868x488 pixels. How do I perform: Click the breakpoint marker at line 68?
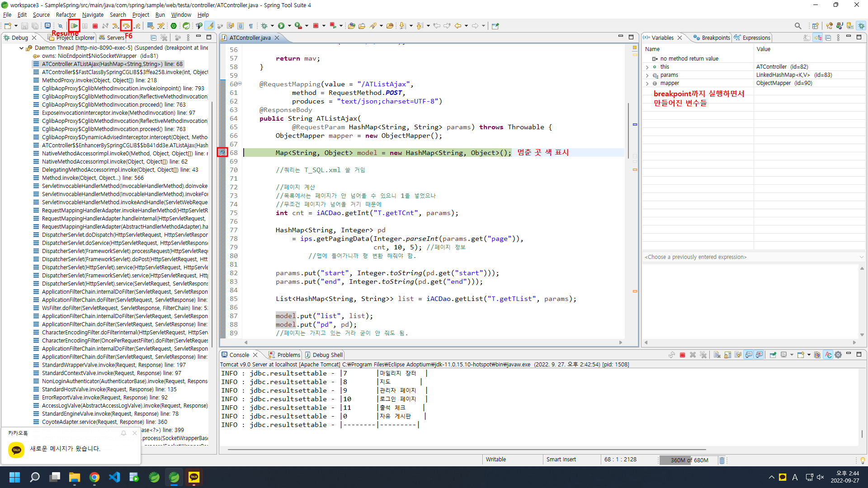222,153
